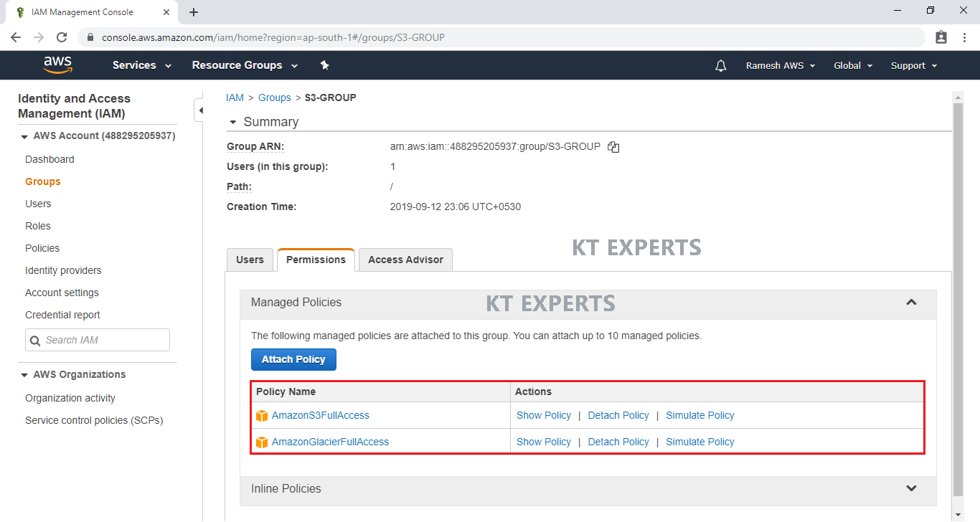
Task: Open the Chrome three-dot menu
Action: [x=964, y=37]
